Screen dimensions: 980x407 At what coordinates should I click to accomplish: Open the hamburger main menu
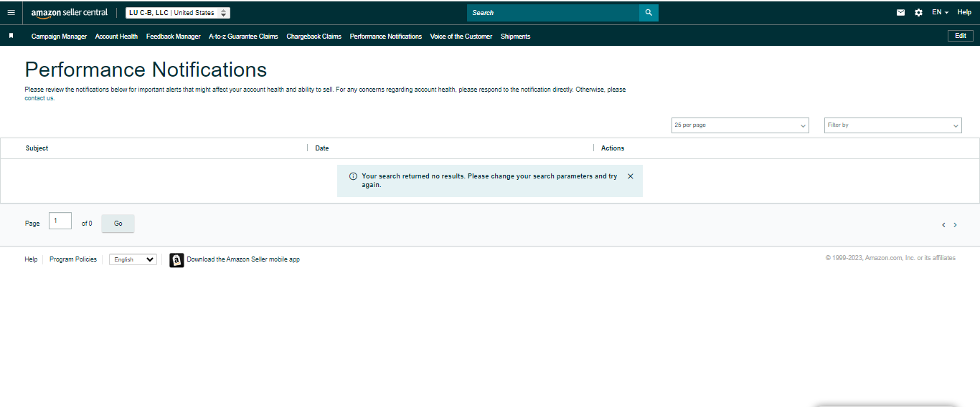click(11, 13)
